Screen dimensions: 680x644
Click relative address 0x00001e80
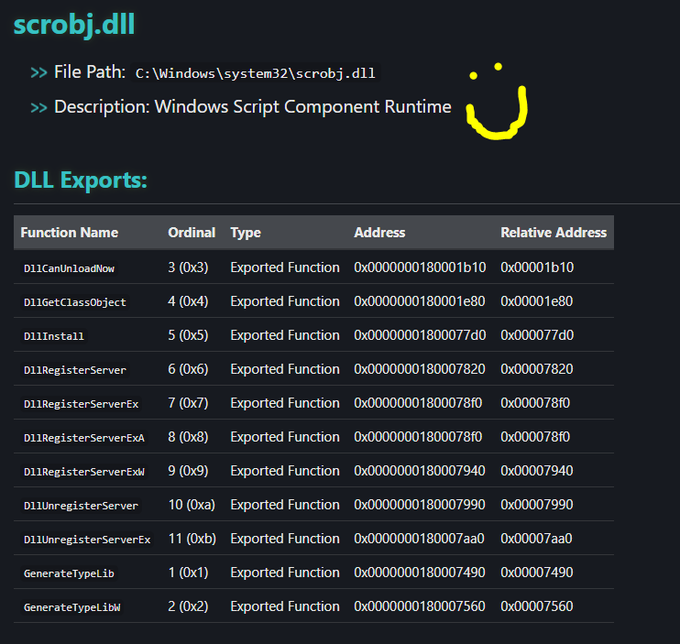pyautogui.click(x=537, y=301)
